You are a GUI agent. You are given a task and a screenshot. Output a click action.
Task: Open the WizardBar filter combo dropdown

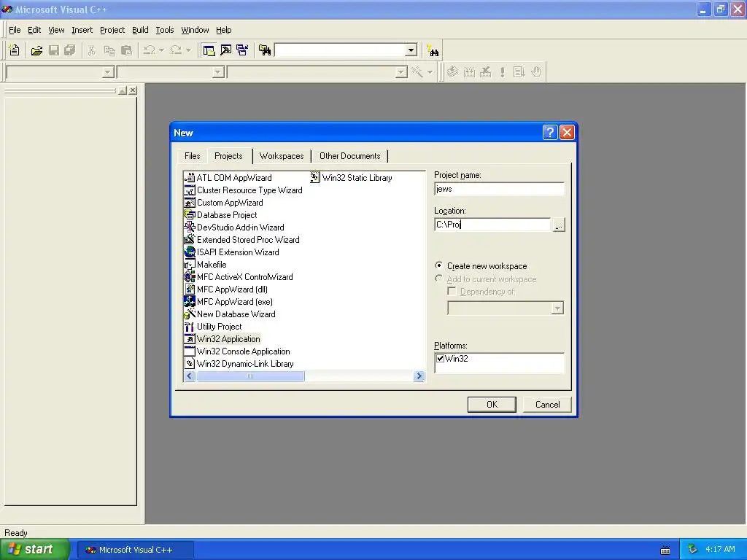click(218, 72)
